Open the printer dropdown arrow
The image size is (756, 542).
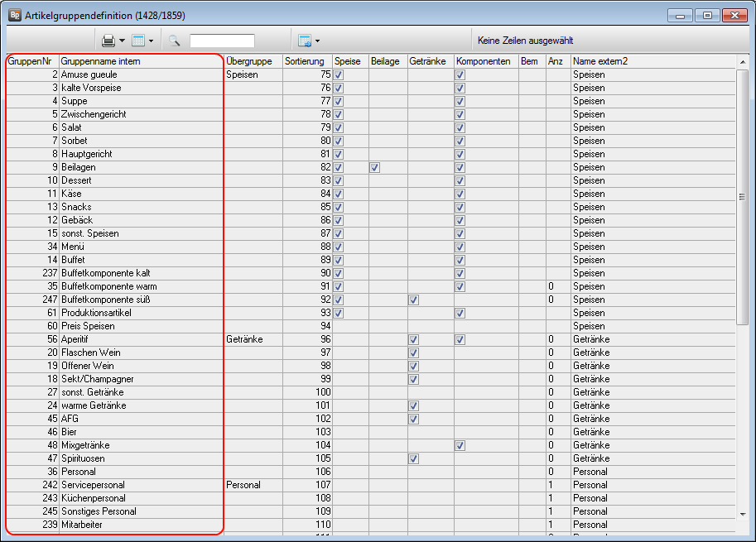coord(122,41)
